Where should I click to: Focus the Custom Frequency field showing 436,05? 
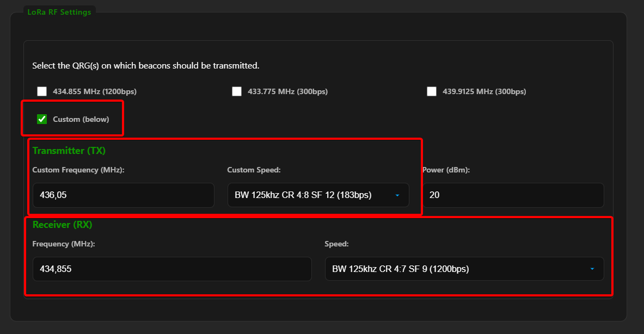coord(123,195)
